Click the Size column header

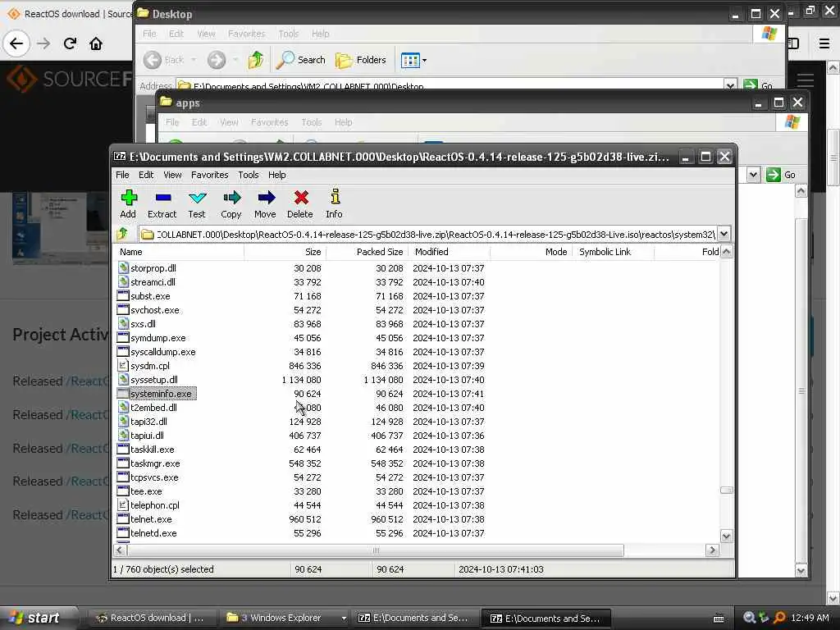(x=285, y=252)
